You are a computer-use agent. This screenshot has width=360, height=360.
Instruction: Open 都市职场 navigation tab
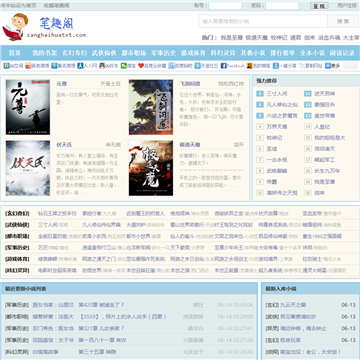[134, 53]
